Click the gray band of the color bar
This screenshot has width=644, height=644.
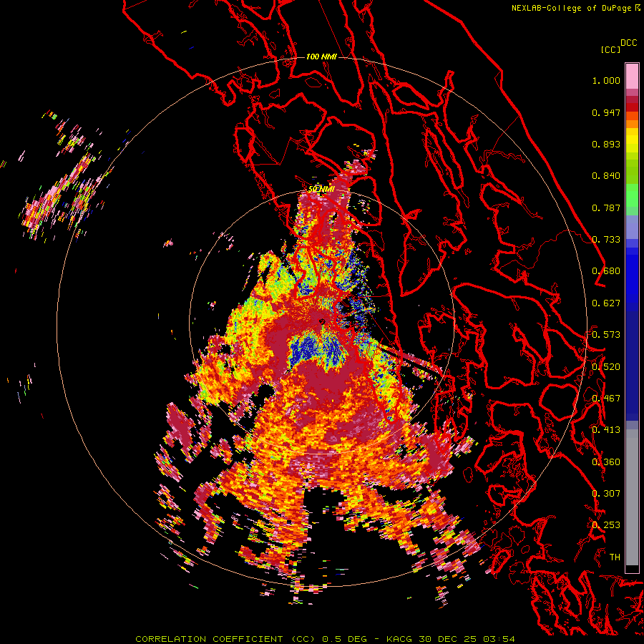[632, 497]
